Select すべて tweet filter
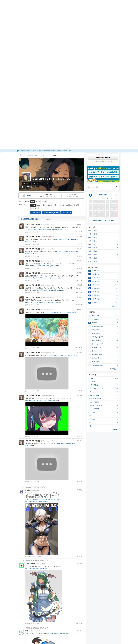 click(33, 205)
